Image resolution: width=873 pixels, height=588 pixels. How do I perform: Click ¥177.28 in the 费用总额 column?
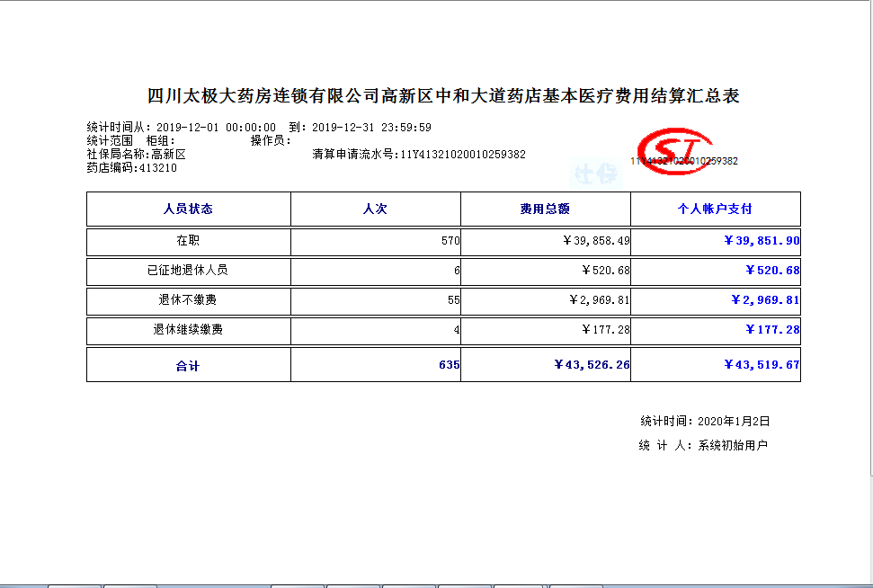606,330
